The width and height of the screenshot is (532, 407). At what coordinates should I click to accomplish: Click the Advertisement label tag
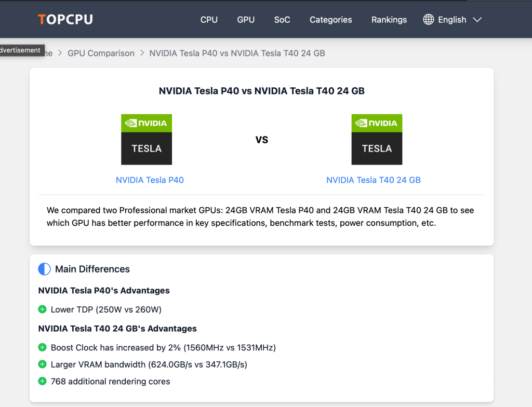click(20, 50)
